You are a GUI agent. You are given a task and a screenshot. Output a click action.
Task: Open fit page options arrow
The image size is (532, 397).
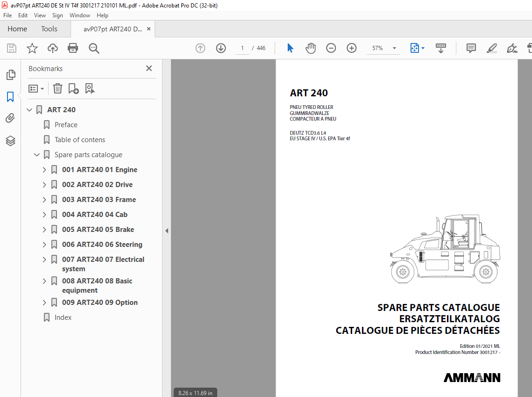tap(423, 48)
